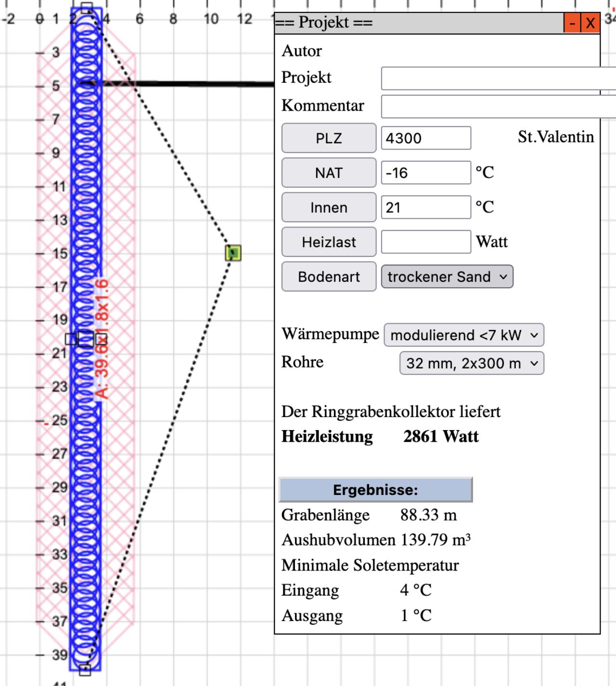Click the Heizlast button
This screenshot has height=686, width=616.
pyautogui.click(x=329, y=242)
